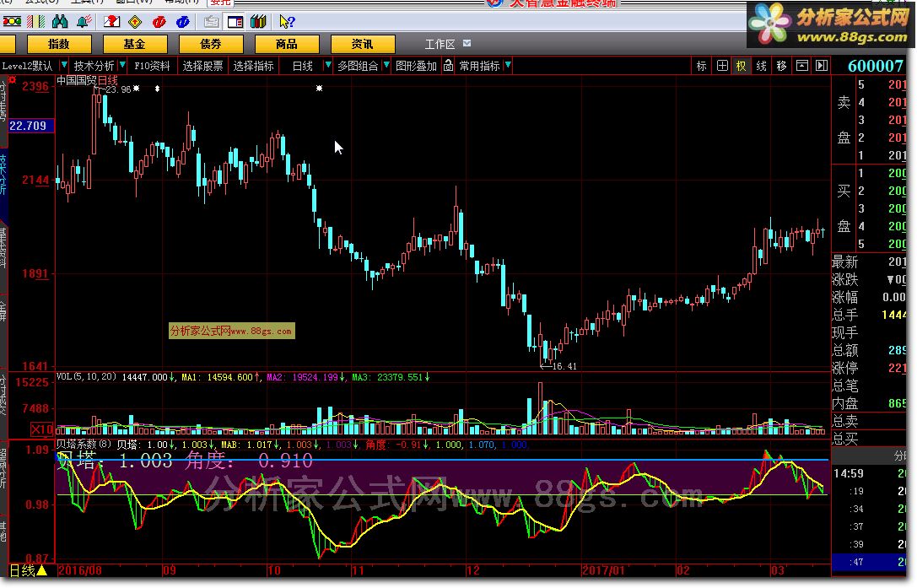This screenshot has width=917, height=588.
Task: Click the 涨停 quote row label
Action: point(845,368)
